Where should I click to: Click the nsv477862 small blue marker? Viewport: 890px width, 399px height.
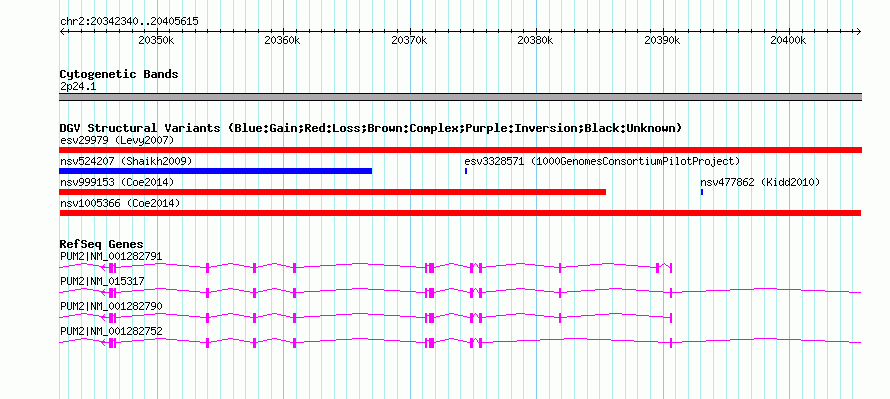pos(702,192)
